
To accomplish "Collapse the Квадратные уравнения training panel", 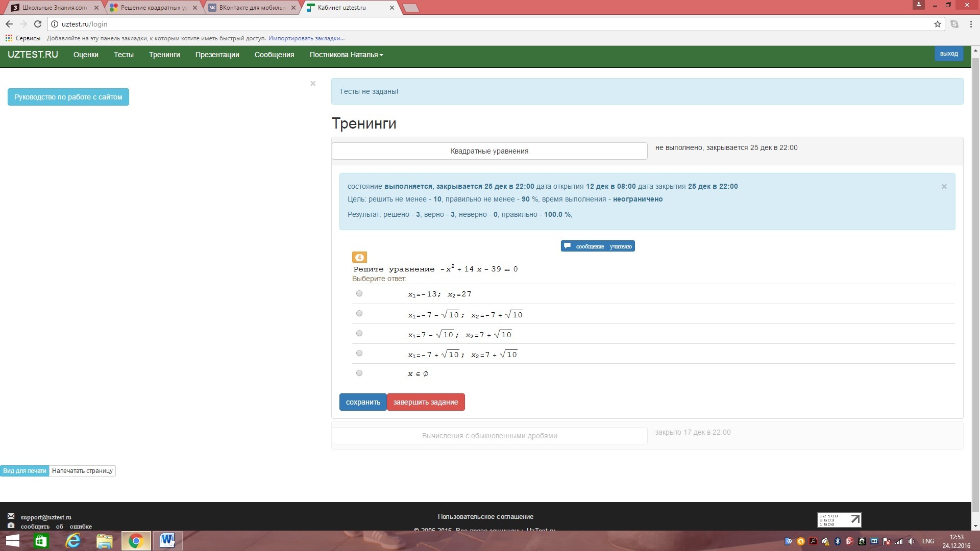I will (x=489, y=151).
